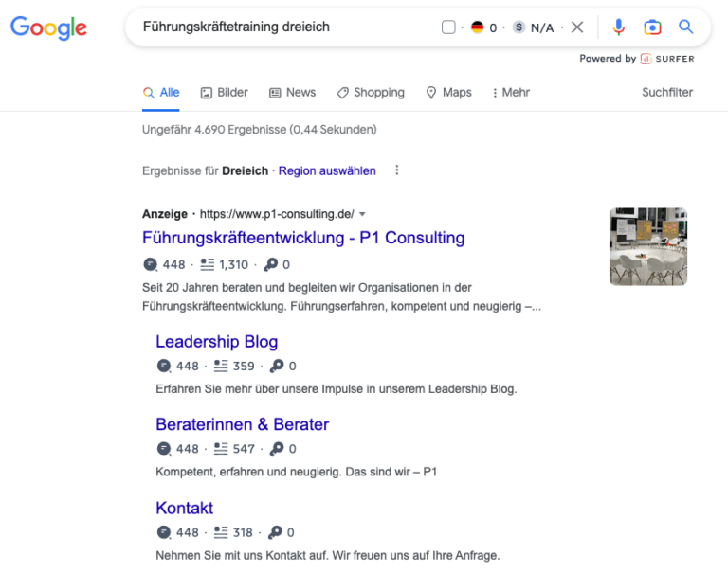Clear the search box with X
Screen dimensions: 728x573
577,27
